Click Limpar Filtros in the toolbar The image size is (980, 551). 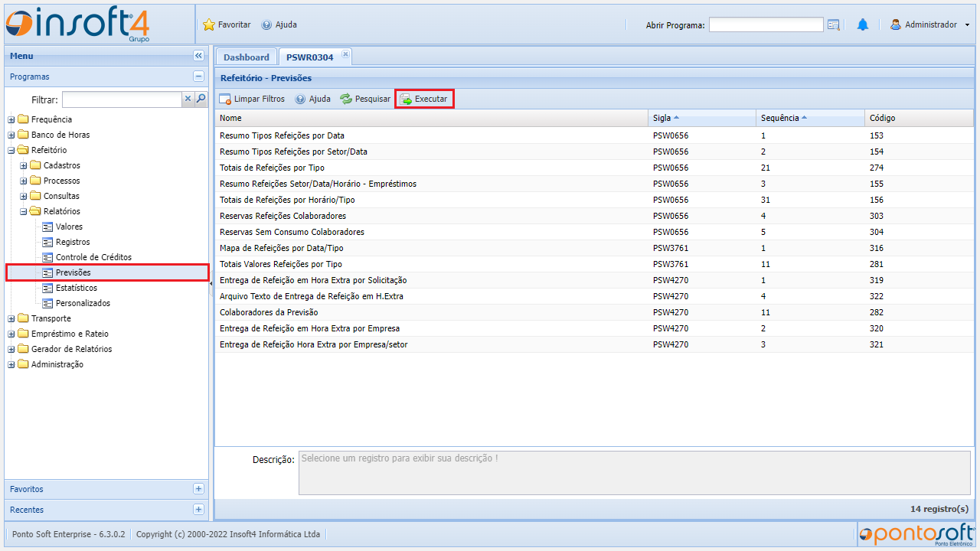(x=252, y=99)
